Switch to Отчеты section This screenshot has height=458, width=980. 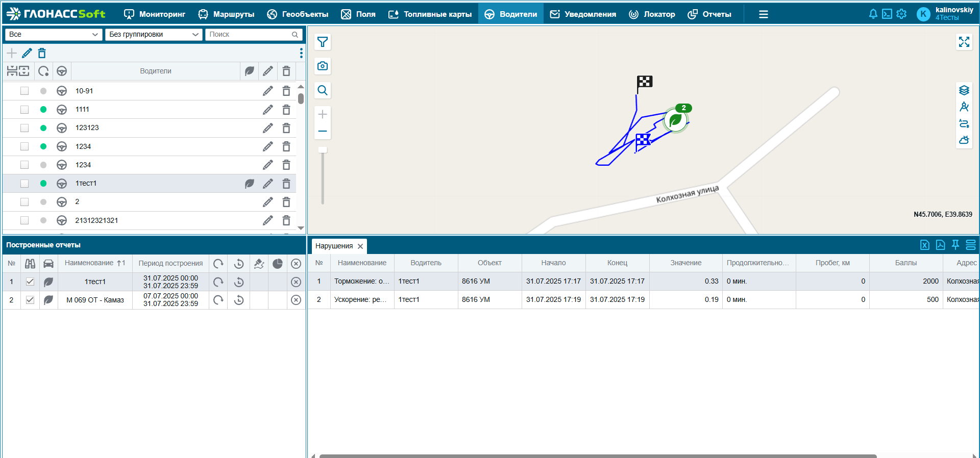[x=709, y=14]
